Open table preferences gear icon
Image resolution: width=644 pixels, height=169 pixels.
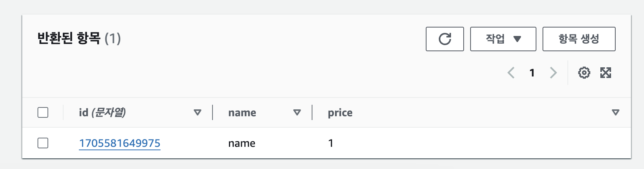[584, 73]
